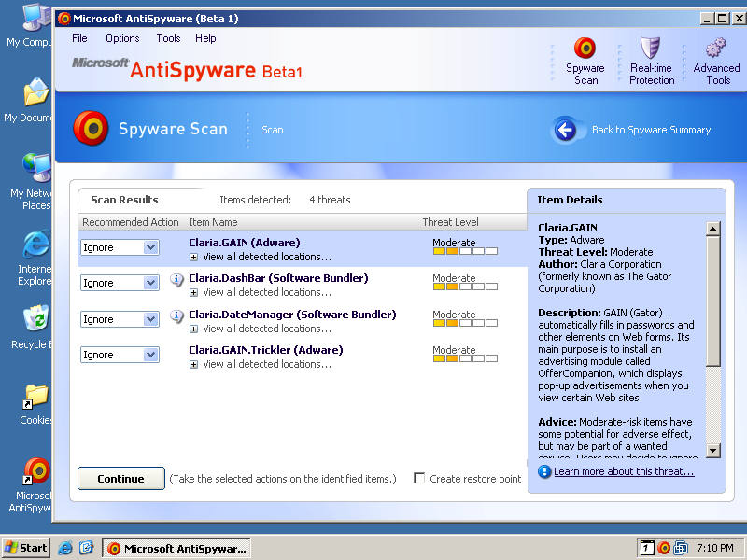Click the Recommended Action column header

coord(130,222)
